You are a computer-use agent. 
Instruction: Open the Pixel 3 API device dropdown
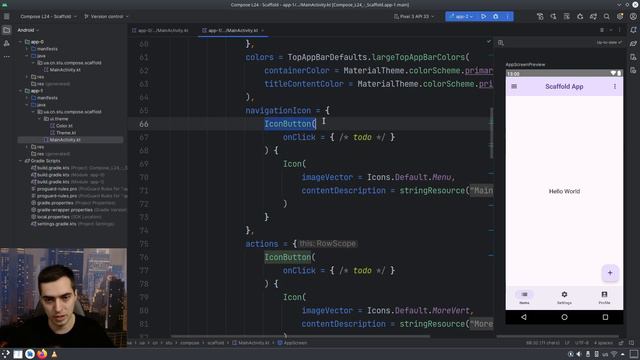tap(413, 17)
